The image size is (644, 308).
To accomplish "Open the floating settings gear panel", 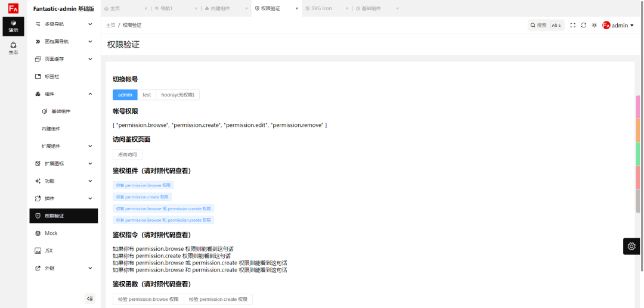I will [631, 246].
